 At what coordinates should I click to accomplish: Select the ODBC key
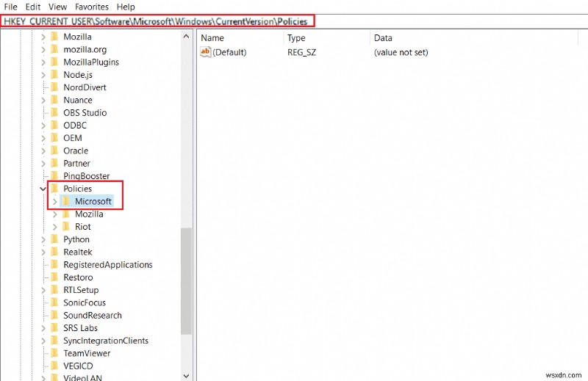(x=75, y=126)
